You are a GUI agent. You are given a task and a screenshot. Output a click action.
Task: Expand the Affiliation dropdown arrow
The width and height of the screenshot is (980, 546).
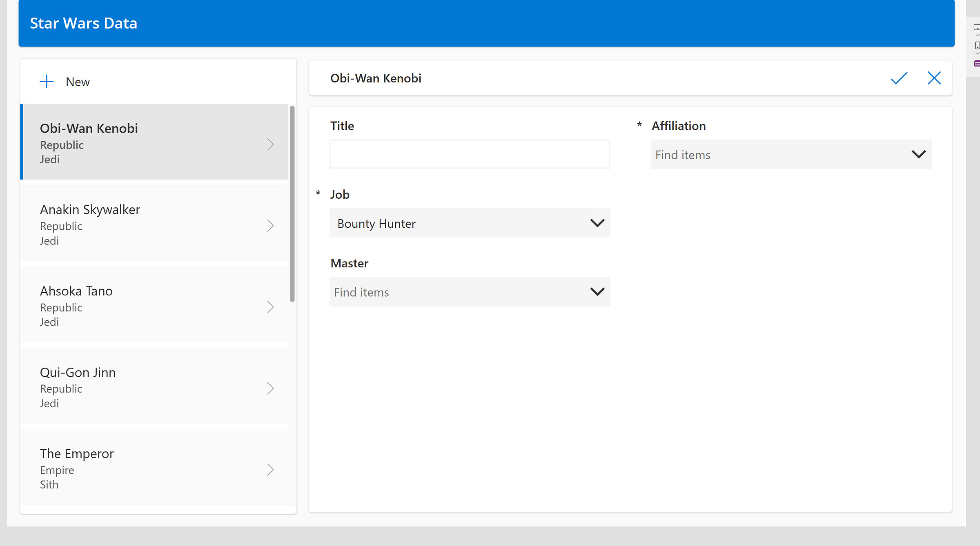(918, 154)
